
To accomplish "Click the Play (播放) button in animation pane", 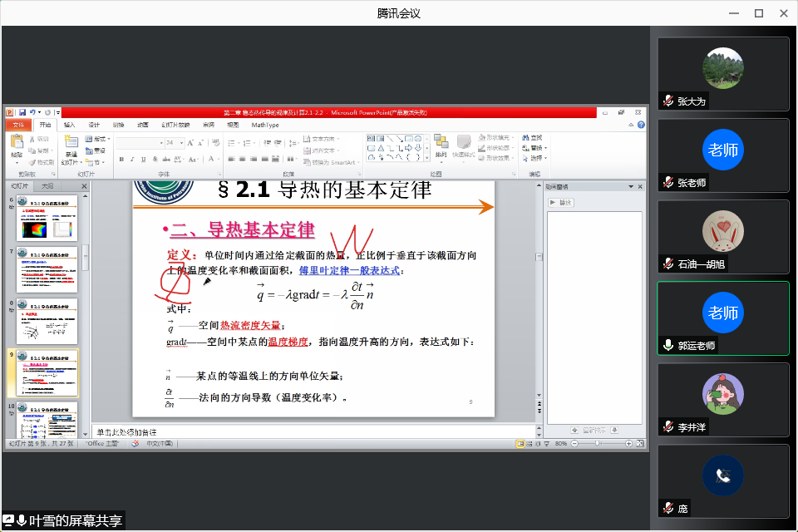I will point(560,203).
